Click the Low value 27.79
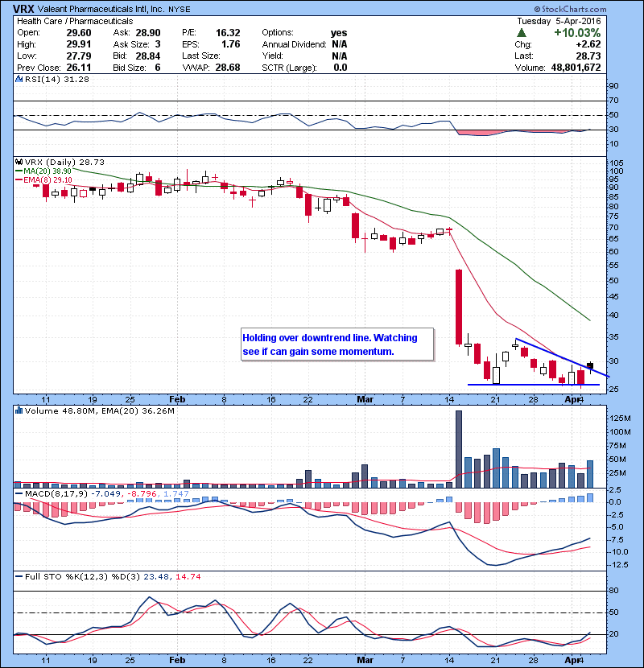 (79, 56)
